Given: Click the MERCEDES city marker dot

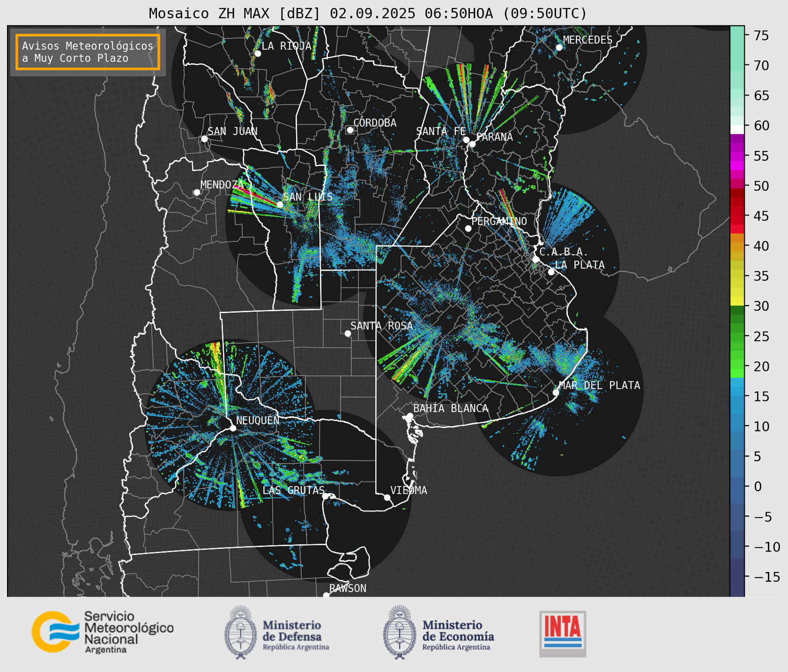Looking at the screenshot, I should point(559,48).
